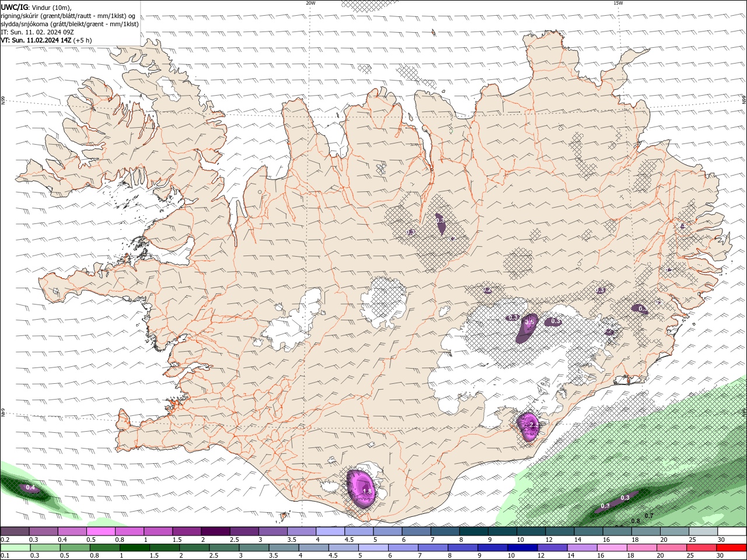Click the white 30 swatch on the snow scale
747x560 pixels.
[x=732, y=531]
